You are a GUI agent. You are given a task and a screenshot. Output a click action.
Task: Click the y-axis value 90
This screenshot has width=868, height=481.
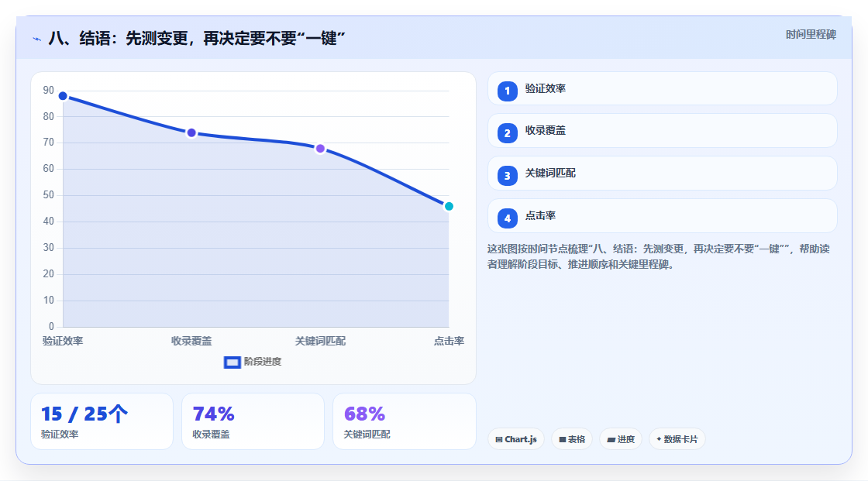(49, 90)
